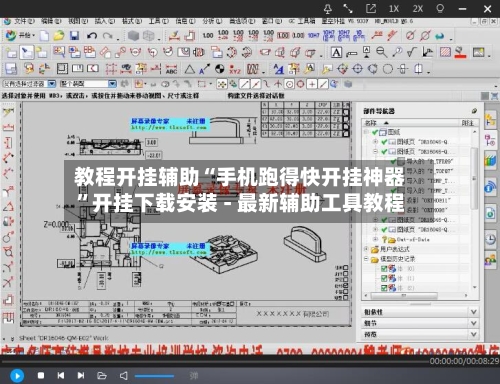Stop video playback
The image size is (500, 384).
(x=41, y=376)
